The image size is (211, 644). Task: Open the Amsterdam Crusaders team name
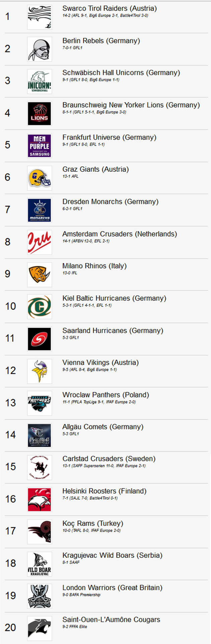pos(120,234)
